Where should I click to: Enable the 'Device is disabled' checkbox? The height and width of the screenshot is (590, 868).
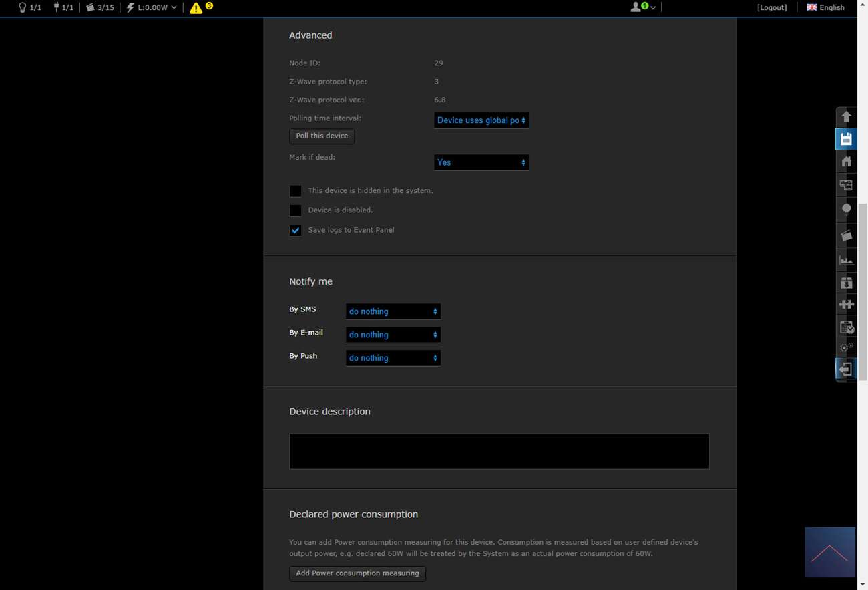click(295, 210)
